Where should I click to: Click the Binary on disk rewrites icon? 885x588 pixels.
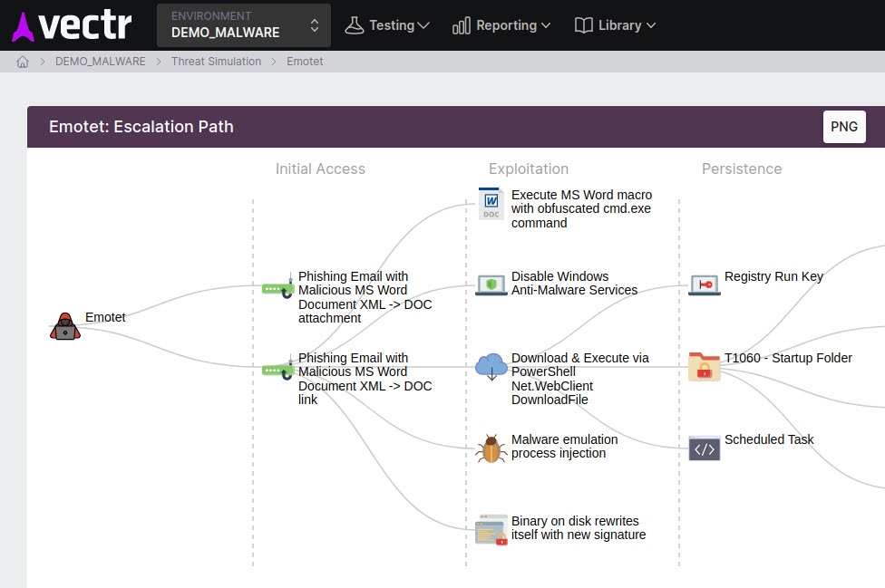pos(491,530)
